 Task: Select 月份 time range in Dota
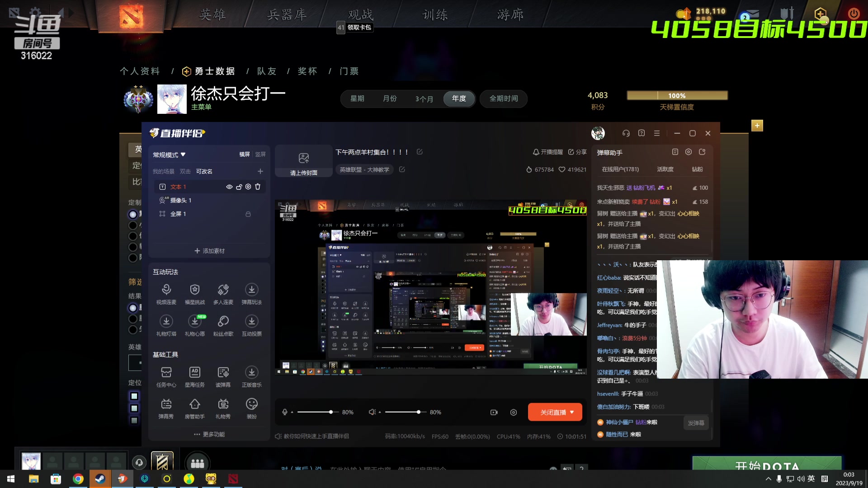390,99
